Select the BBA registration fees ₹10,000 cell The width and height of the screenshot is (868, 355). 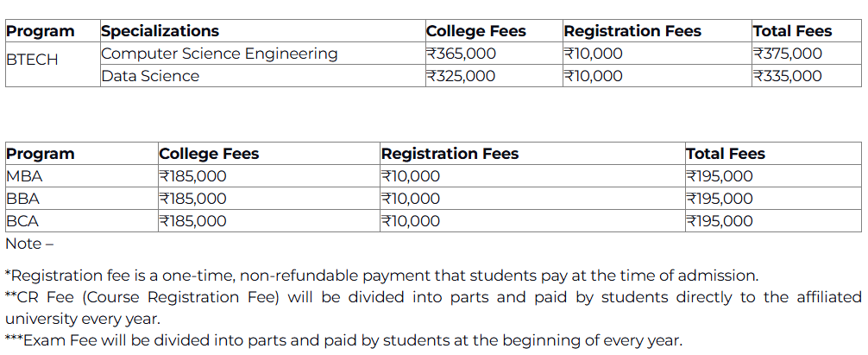(x=411, y=199)
